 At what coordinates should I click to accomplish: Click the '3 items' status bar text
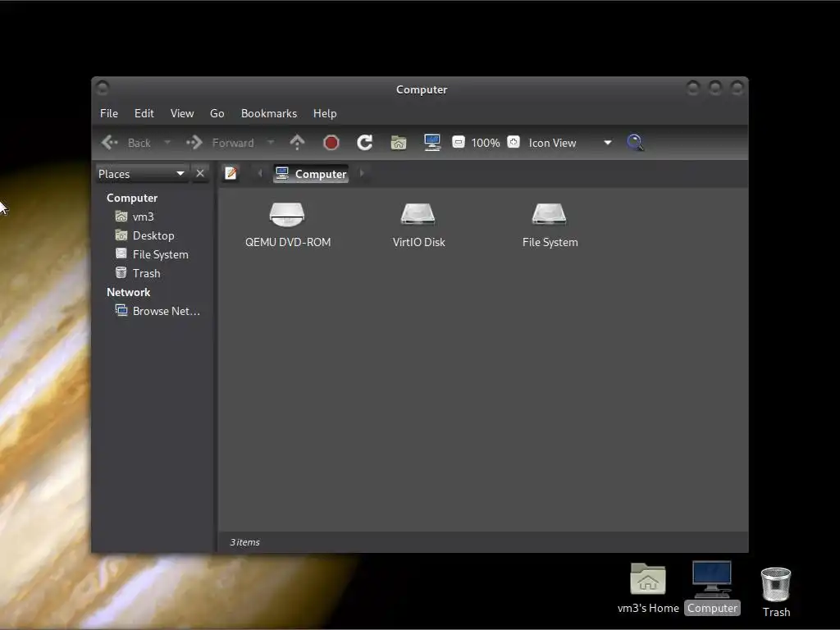click(244, 542)
